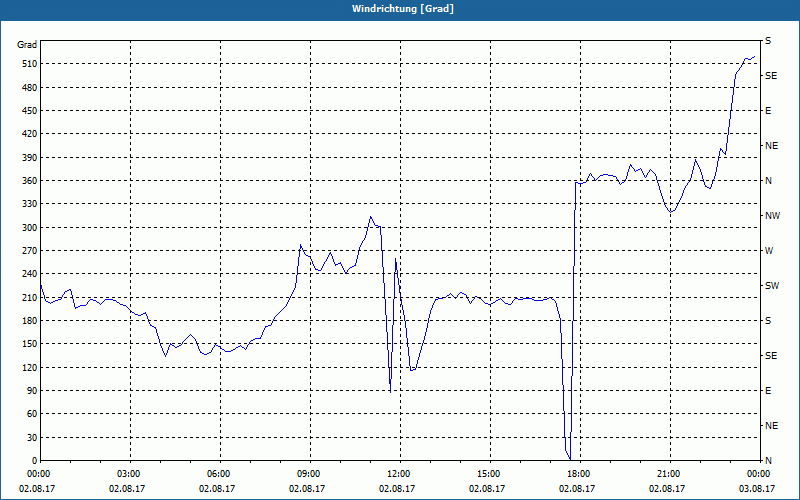Click the 60 value on the degree axis
This screenshot has height=500, width=800.
tap(31, 414)
